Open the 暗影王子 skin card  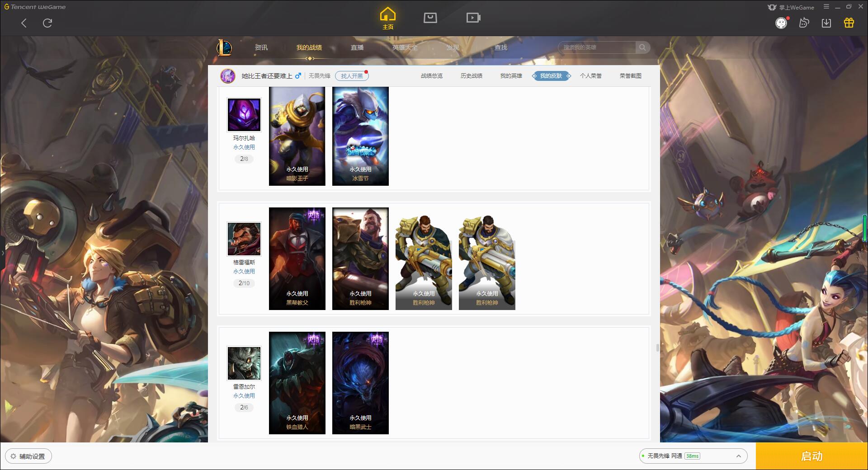(297, 136)
